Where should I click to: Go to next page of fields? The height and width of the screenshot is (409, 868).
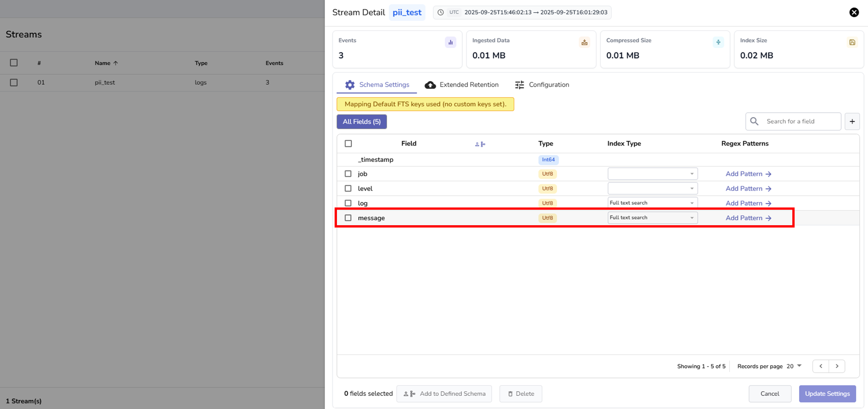pyautogui.click(x=837, y=366)
